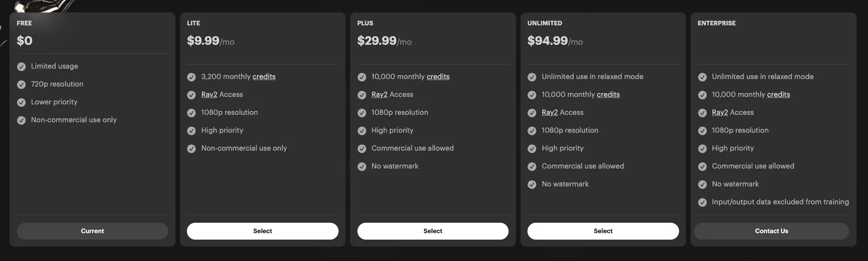Click checkmark icon next to 720p resolution
868x261 pixels.
click(21, 85)
